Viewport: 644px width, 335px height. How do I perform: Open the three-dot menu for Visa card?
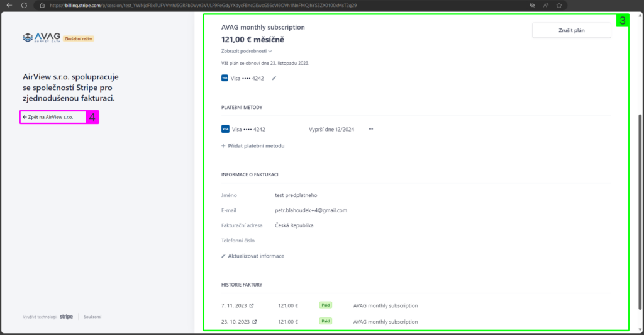click(x=371, y=129)
